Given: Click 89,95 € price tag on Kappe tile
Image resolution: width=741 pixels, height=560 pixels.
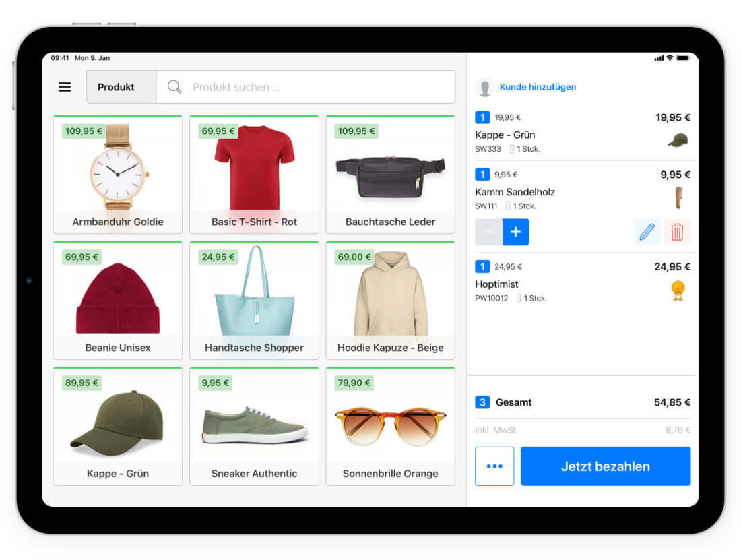Looking at the screenshot, I should click(82, 383).
